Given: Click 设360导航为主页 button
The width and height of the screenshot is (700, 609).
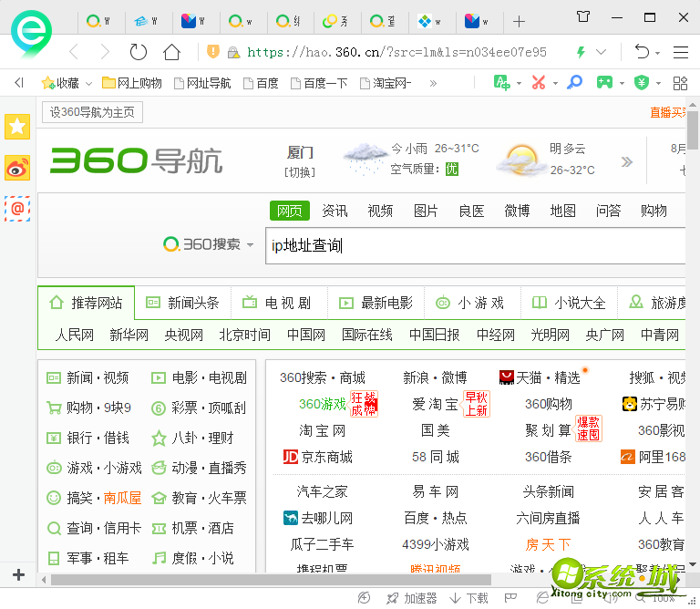Looking at the screenshot, I should coord(92,112).
